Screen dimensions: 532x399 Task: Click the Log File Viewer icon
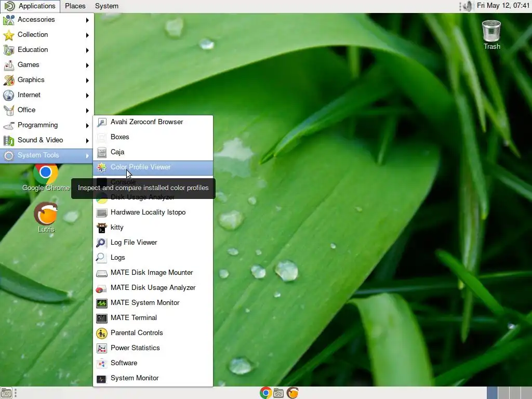coord(101,243)
